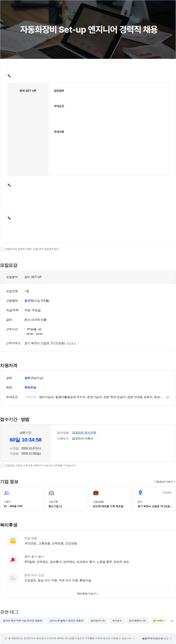This screenshot has height=644, width=176.
Task: Select the 경기>부천시 tag
Action: click(x=159, y=621)
